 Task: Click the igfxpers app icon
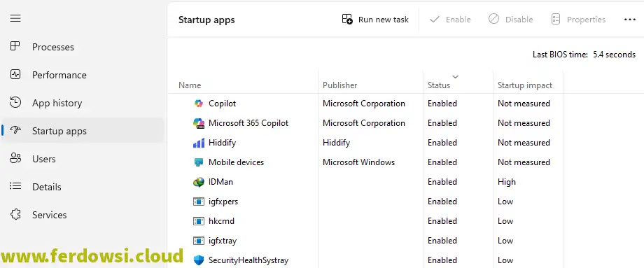tap(198, 202)
